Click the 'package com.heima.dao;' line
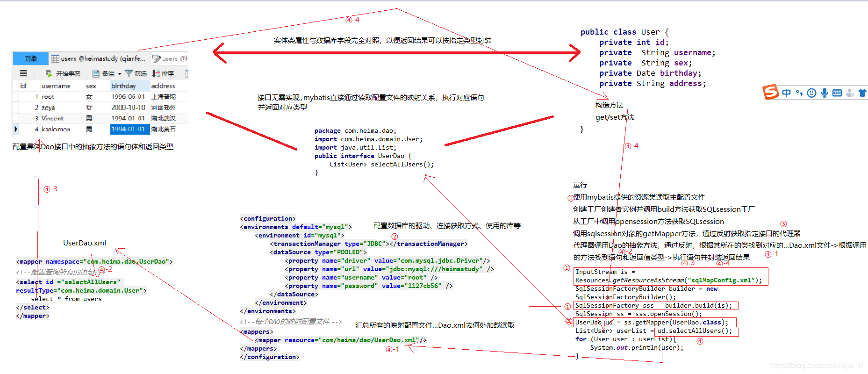This screenshot has height=374, width=868. pyautogui.click(x=355, y=131)
